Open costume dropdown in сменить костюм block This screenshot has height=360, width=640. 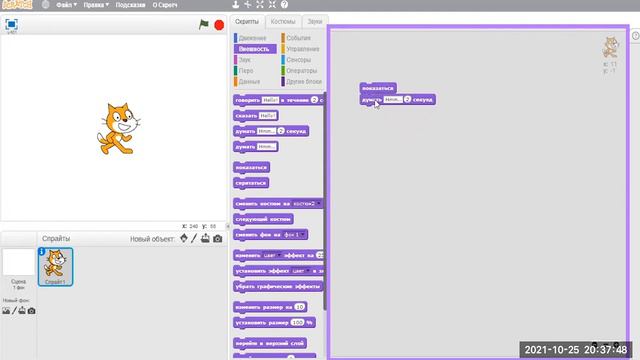pos(318,203)
